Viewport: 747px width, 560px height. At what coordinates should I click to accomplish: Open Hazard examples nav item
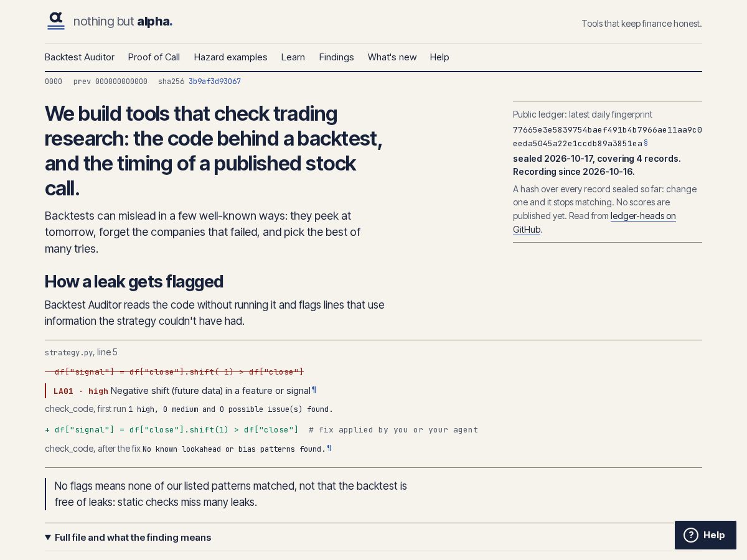(230, 57)
